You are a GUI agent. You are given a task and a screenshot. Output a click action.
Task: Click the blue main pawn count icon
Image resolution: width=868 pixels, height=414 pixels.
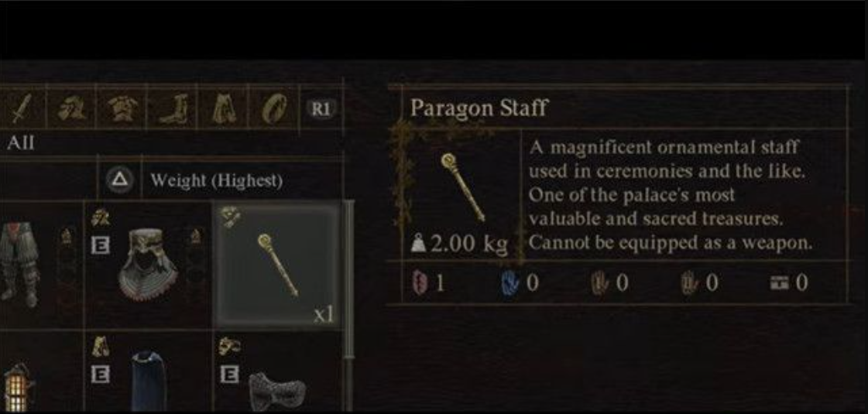pyautogui.click(x=508, y=283)
